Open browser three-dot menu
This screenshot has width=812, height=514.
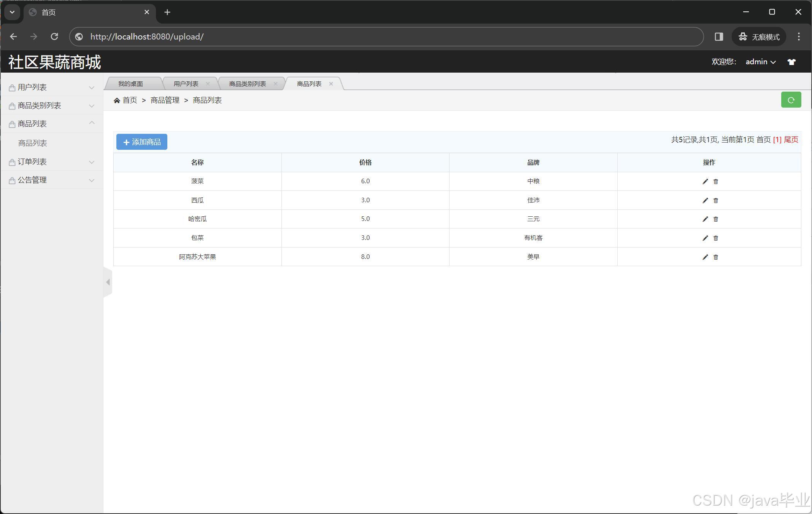tap(799, 36)
